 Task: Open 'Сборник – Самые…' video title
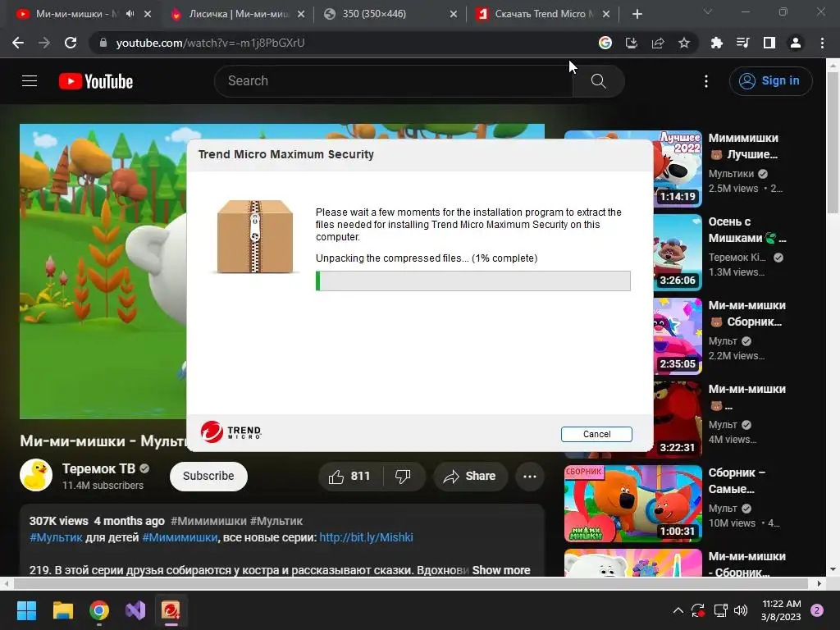[737, 481]
